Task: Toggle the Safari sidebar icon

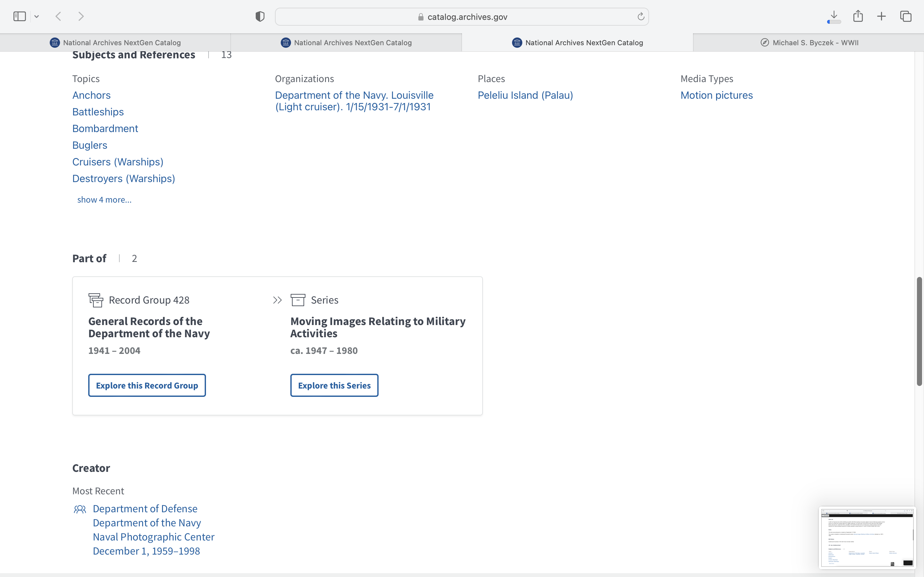Action: point(20,16)
